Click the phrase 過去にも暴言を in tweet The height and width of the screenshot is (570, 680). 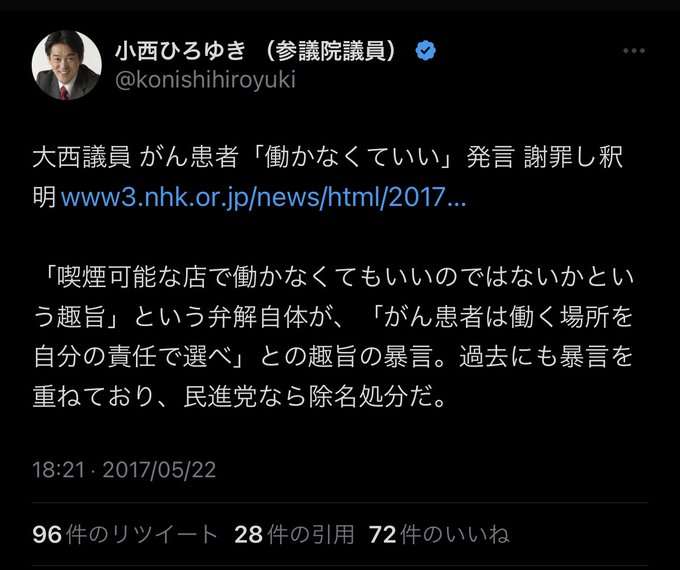pos(546,357)
